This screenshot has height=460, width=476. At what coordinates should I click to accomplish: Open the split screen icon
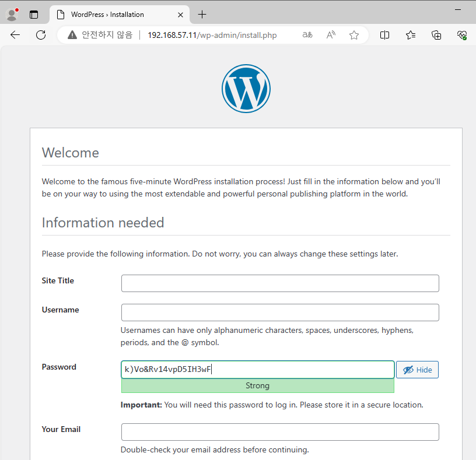[384, 35]
